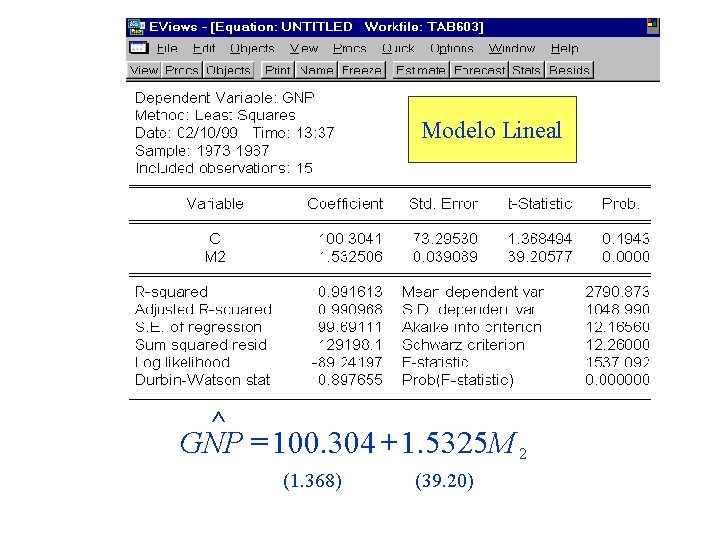Open the View menu in menu bar

[304, 48]
